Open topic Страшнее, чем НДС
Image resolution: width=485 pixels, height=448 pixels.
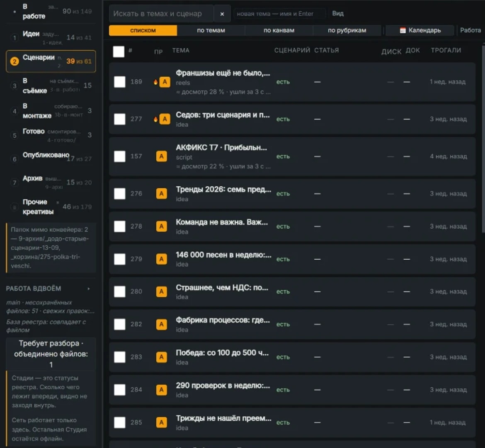pyautogui.click(x=222, y=287)
